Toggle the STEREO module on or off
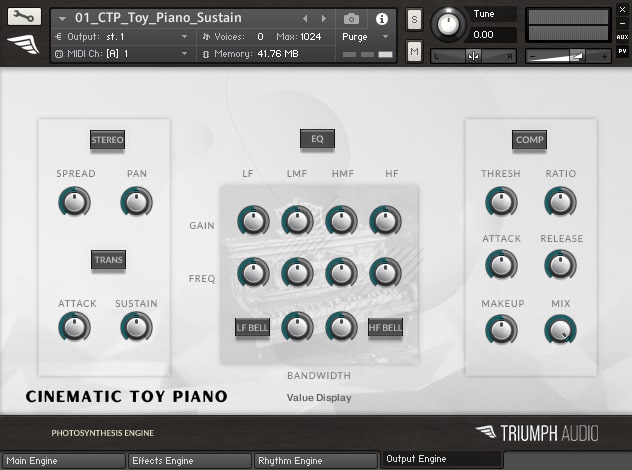Image resolution: width=632 pixels, height=470 pixels. [x=107, y=140]
